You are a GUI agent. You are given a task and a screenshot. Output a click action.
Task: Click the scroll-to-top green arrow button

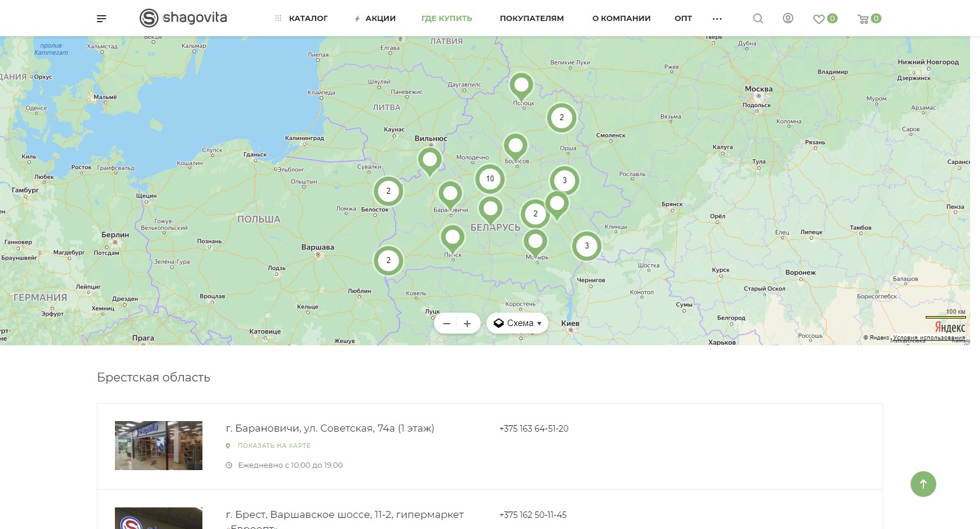pyautogui.click(x=923, y=484)
